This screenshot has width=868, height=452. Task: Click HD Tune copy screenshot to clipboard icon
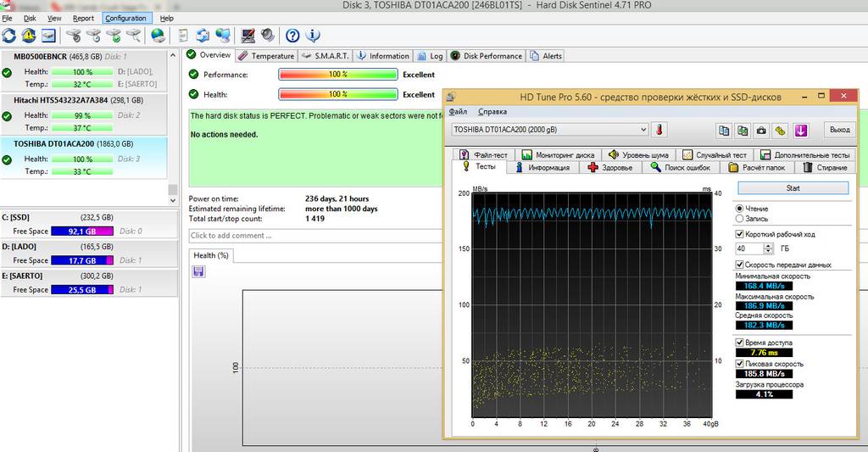point(743,130)
